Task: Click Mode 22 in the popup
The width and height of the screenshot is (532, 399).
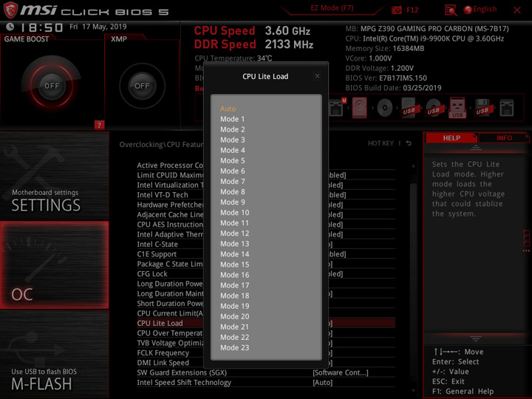Action: [234, 338]
